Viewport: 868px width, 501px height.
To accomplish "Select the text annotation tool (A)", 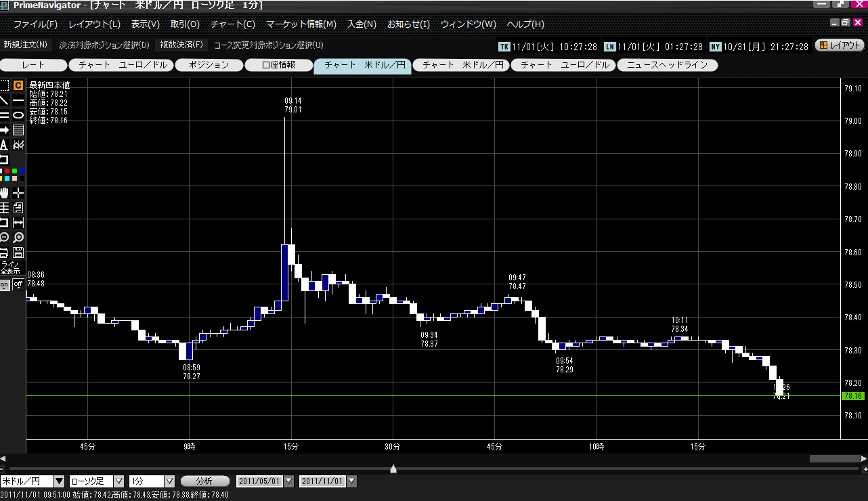I will pos(4,145).
